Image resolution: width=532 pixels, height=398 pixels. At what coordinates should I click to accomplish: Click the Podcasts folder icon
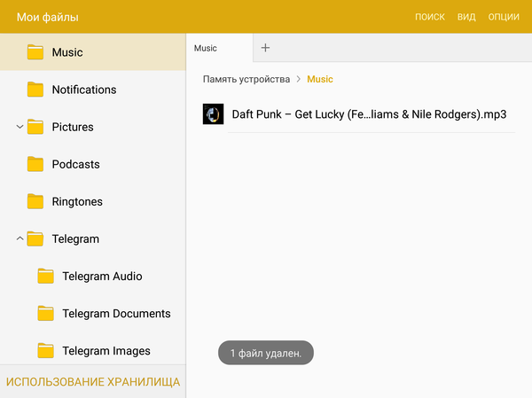click(35, 164)
